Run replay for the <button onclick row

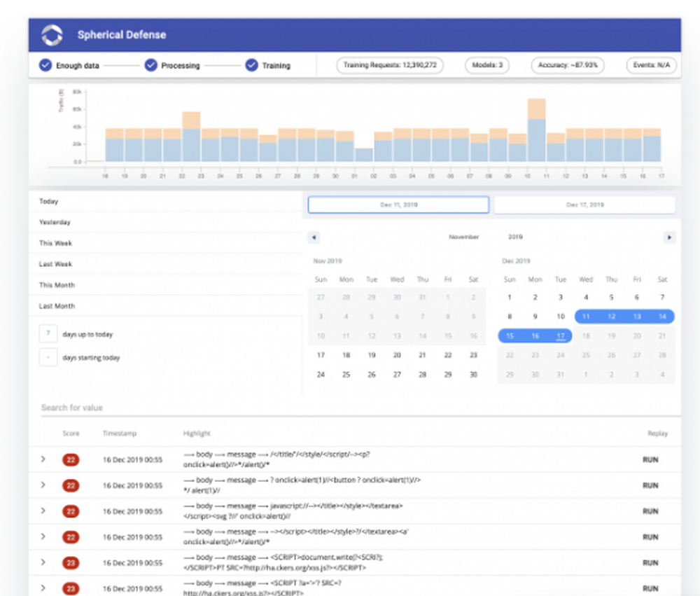pos(650,485)
